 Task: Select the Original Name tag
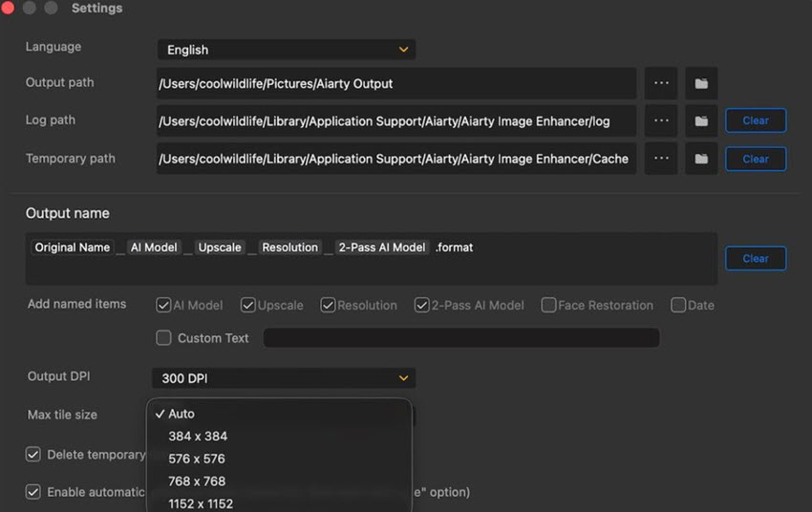coord(72,247)
